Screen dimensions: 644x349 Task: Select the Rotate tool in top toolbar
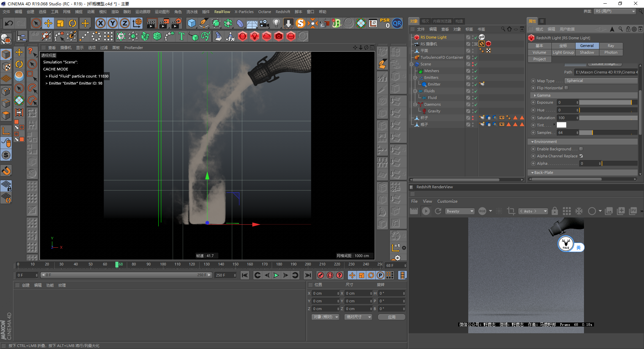(72, 23)
